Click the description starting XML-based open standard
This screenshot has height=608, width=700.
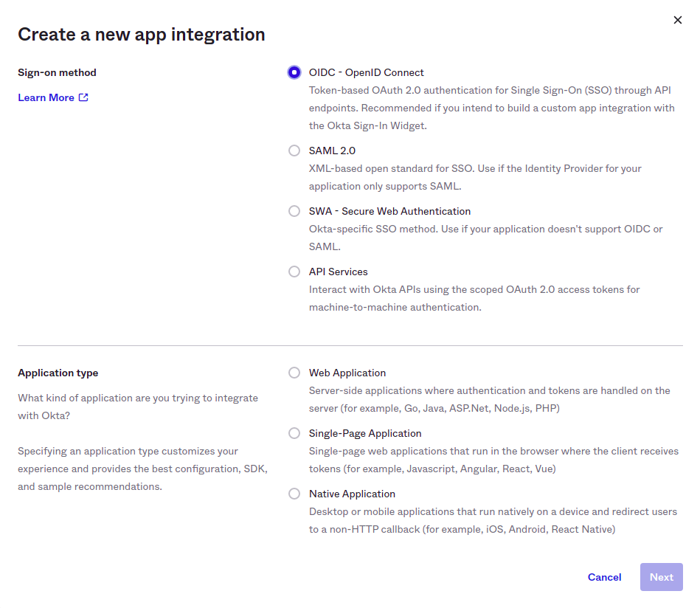coord(475,177)
